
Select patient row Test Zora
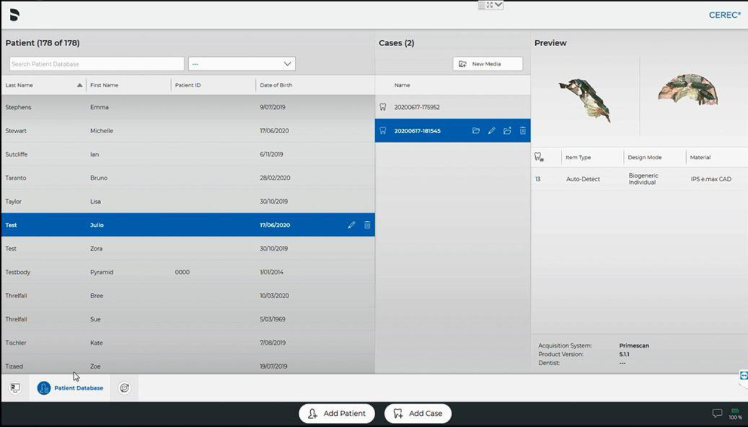(x=188, y=248)
